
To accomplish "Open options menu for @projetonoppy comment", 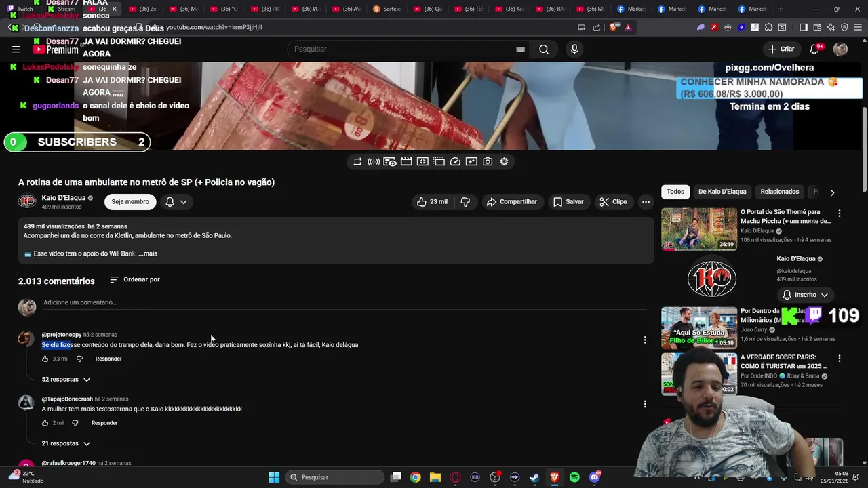I will pyautogui.click(x=645, y=340).
